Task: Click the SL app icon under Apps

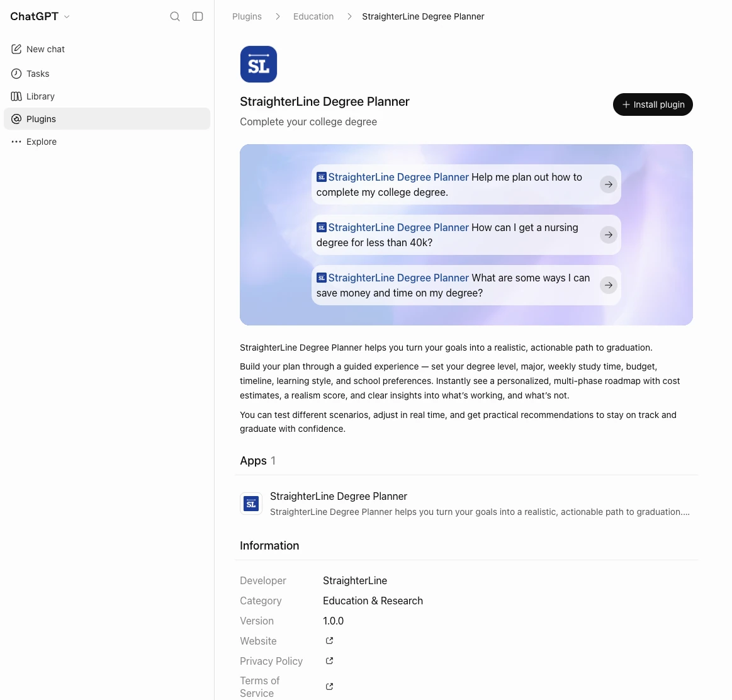Action: pos(251,504)
